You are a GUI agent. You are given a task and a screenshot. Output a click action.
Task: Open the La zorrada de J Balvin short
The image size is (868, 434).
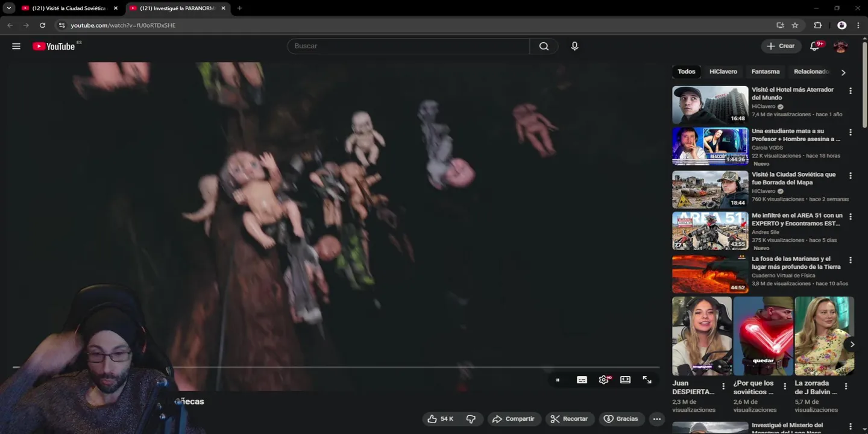[x=824, y=336]
